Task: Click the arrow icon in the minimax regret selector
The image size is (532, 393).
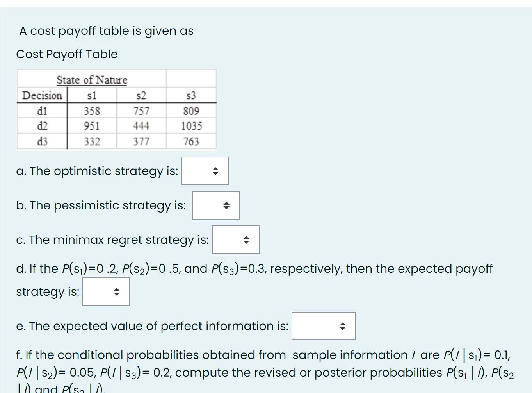Action: [x=246, y=240]
